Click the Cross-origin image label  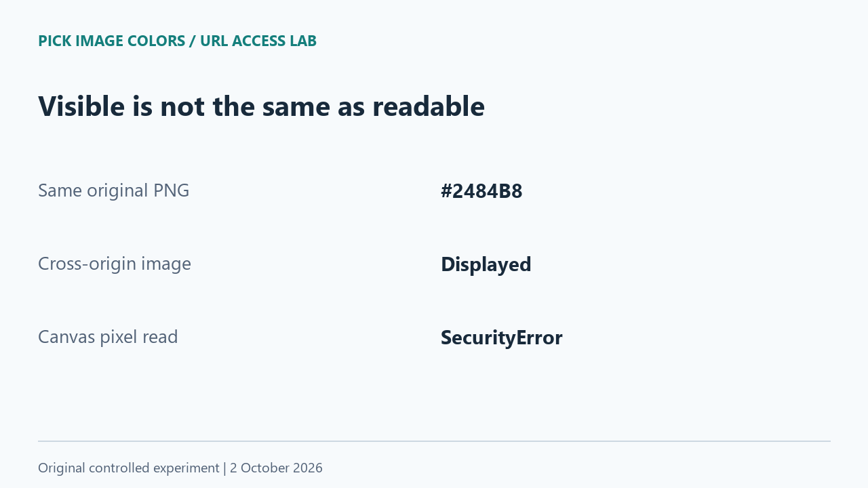[115, 264]
